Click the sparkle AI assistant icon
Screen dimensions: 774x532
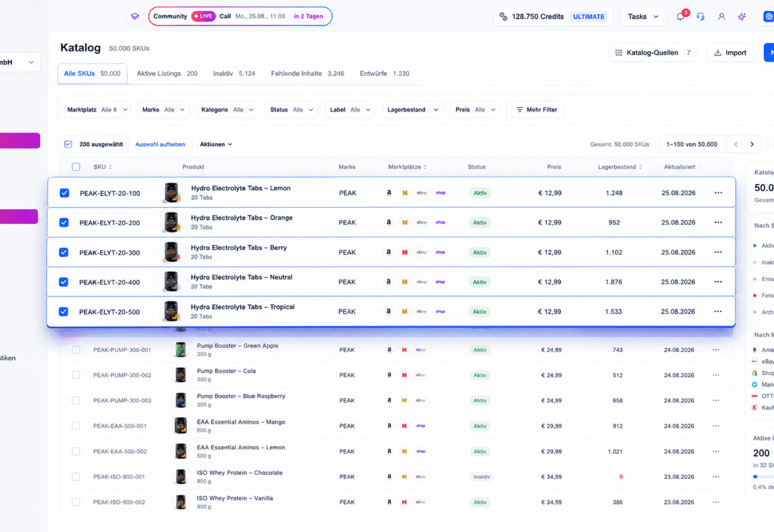[x=742, y=16]
